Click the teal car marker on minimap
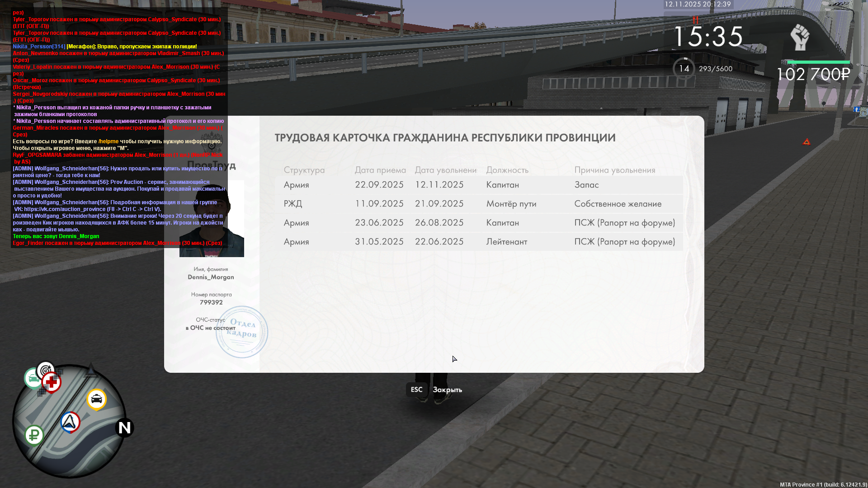Viewport: 868px width, 488px height. [x=33, y=378]
